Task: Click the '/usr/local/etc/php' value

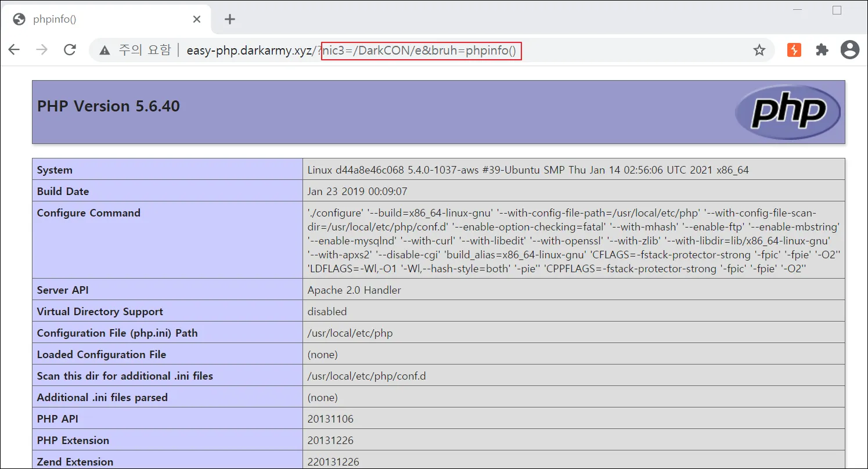Action: (x=350, y=333)
